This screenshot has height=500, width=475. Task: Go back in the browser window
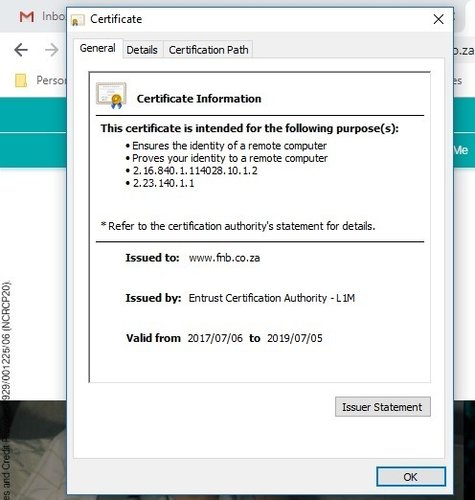coord(21,50)
